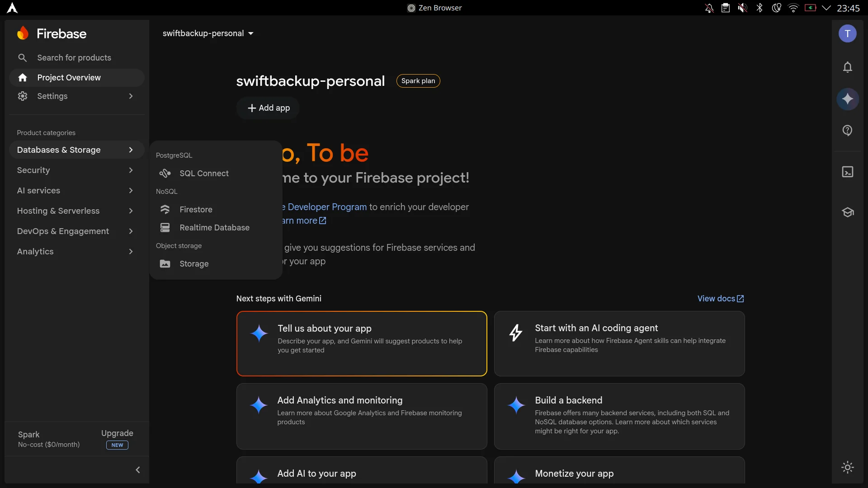
Task: Click the night light icon in system tray
Action: (777, 8)
